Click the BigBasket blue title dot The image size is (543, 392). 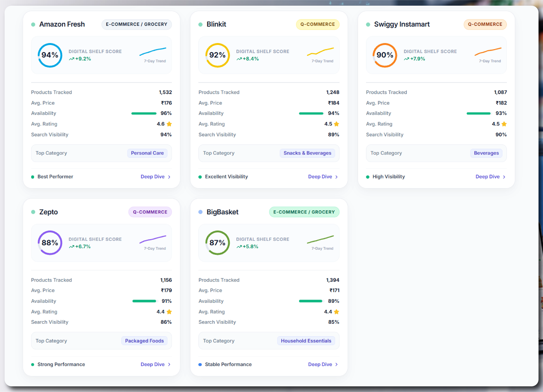pyautogui.click(x=201, y=212)
